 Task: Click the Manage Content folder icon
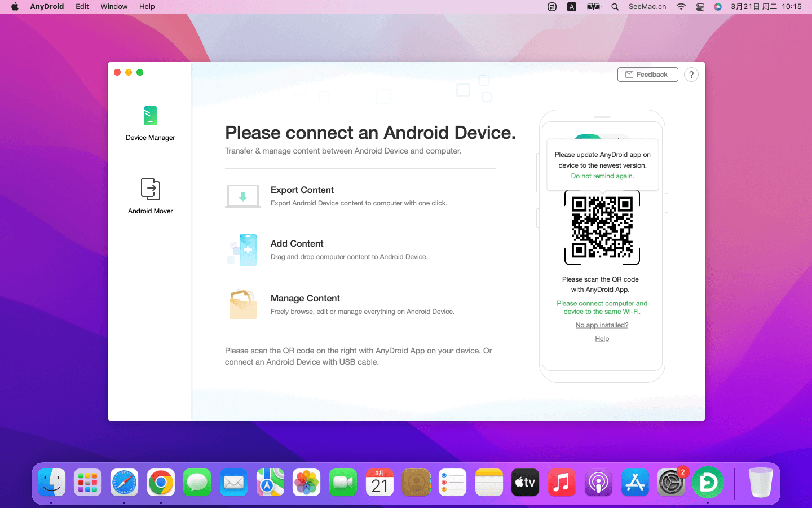pos(243,305)
